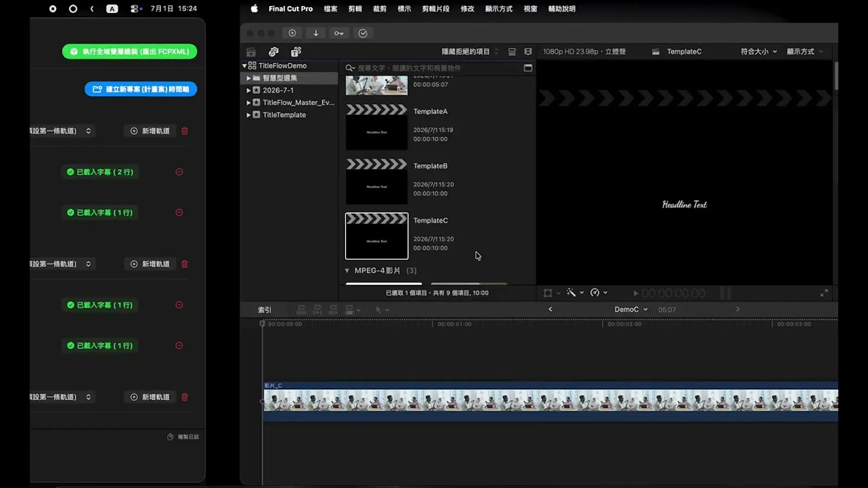868x488 pixels.
Task: Remove the 已載入字幕 (2 行) minus icon
Action: pos(179,172)
